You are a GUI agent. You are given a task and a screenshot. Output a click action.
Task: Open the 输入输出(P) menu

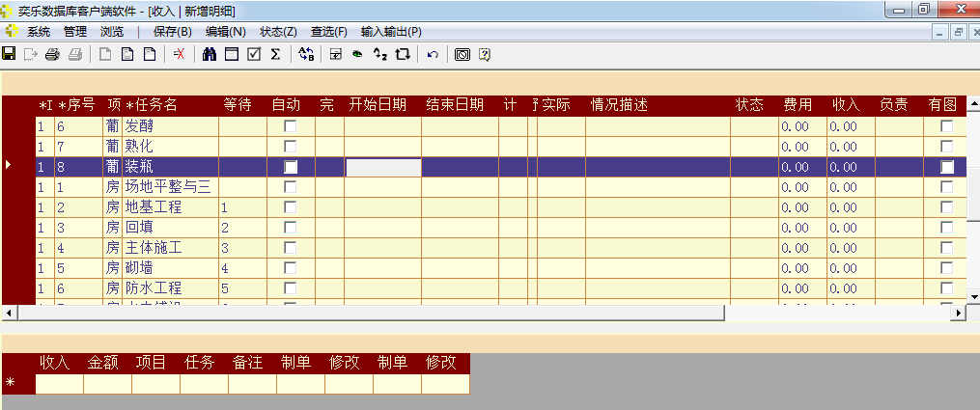click(x=391, y=32)
